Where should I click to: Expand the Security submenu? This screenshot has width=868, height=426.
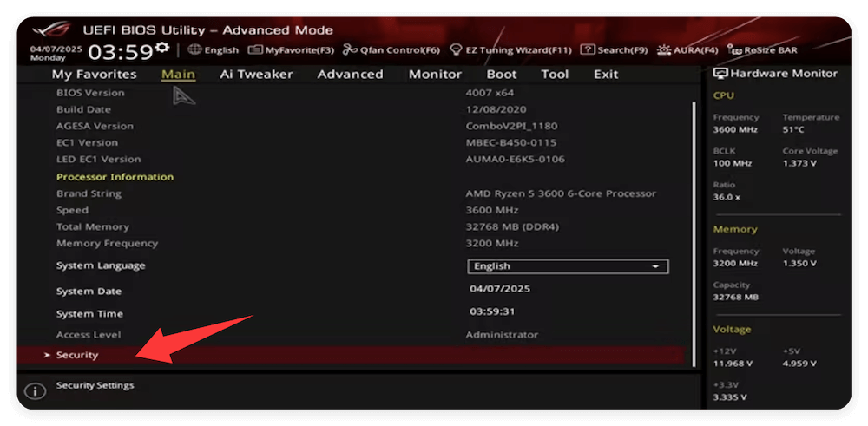(x=351, y=355)
